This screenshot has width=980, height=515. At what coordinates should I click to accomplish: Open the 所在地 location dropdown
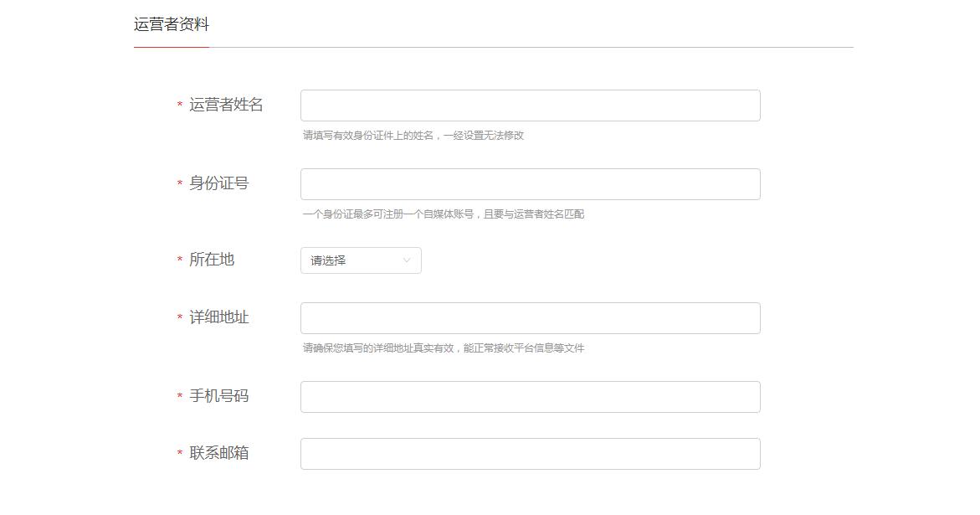click(360, 260)
